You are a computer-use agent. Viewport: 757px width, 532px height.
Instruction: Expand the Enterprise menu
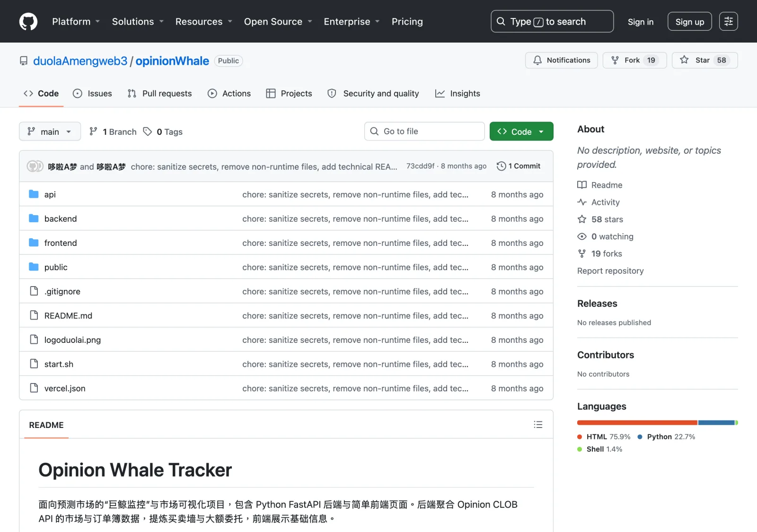pos(352,21)
